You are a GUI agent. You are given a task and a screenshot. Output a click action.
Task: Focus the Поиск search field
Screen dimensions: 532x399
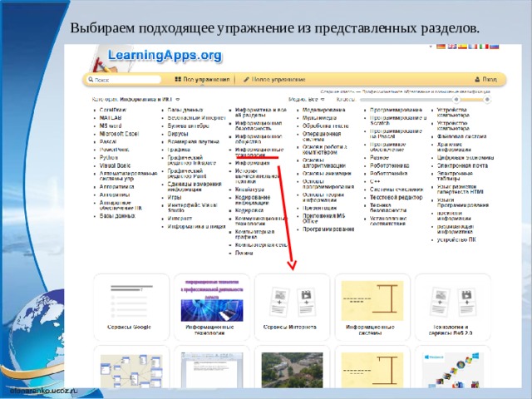tap(124, 80)
